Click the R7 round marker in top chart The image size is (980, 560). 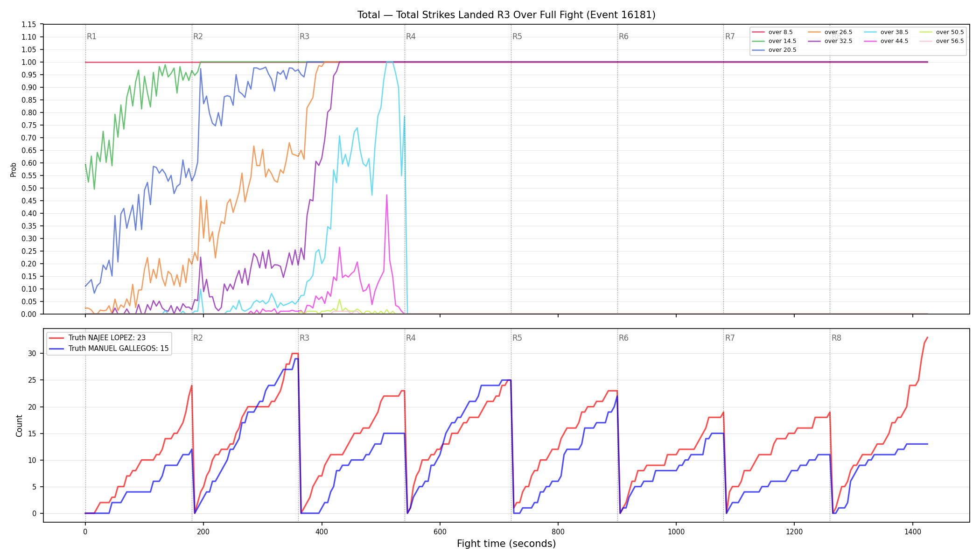pos(730,36)
